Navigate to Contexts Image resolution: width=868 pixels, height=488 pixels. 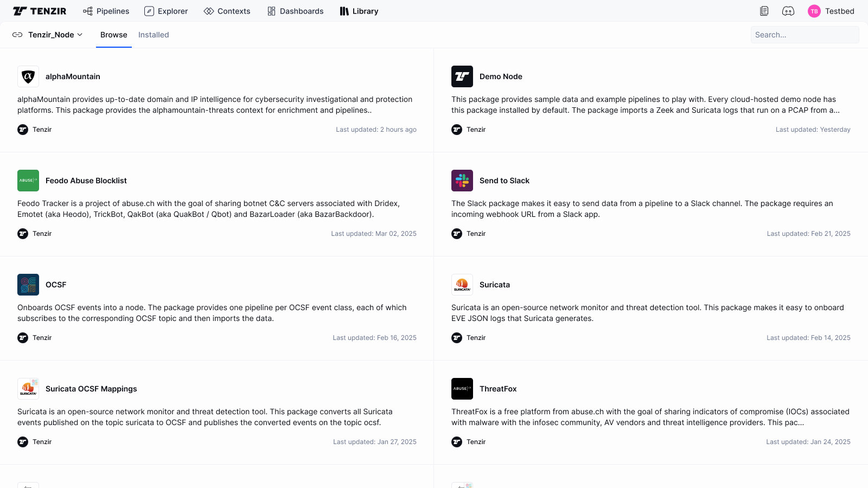(227, 11)
